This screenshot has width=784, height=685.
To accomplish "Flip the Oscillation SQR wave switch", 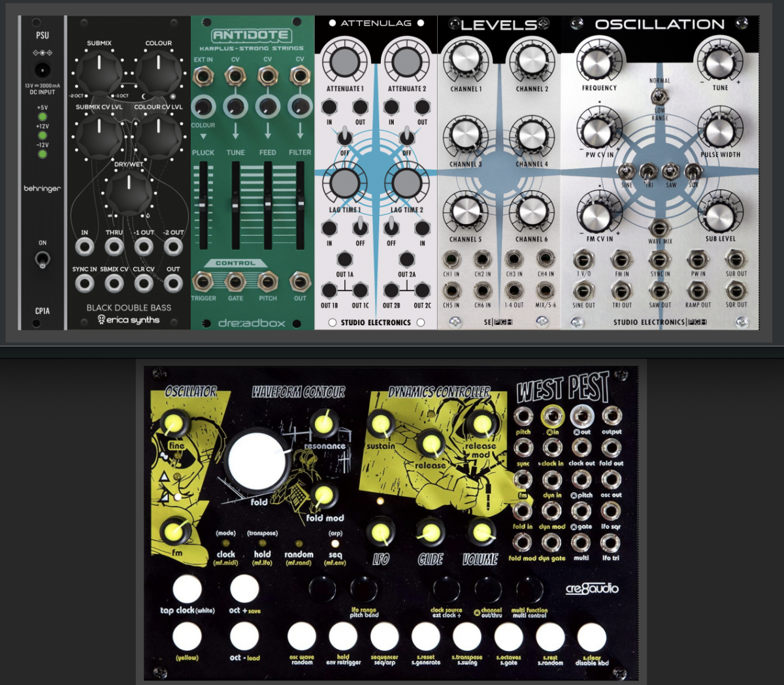I will click(x=693, y=172).
